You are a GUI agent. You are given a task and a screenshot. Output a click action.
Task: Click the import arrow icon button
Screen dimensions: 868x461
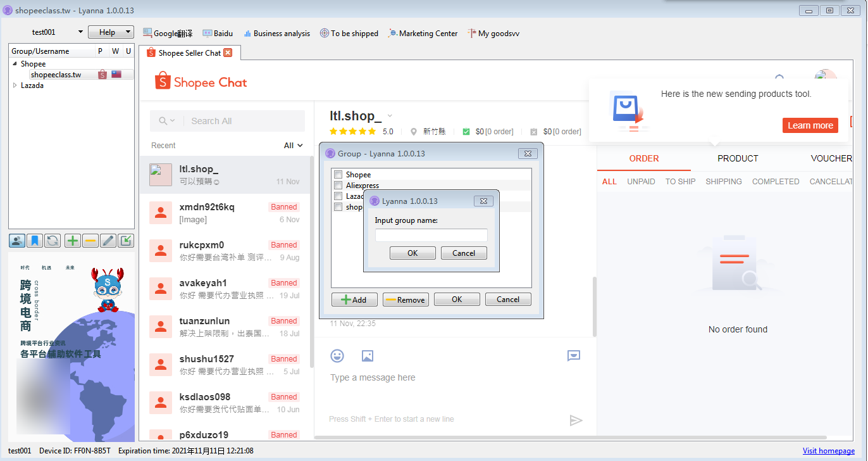tap(126, 241)
